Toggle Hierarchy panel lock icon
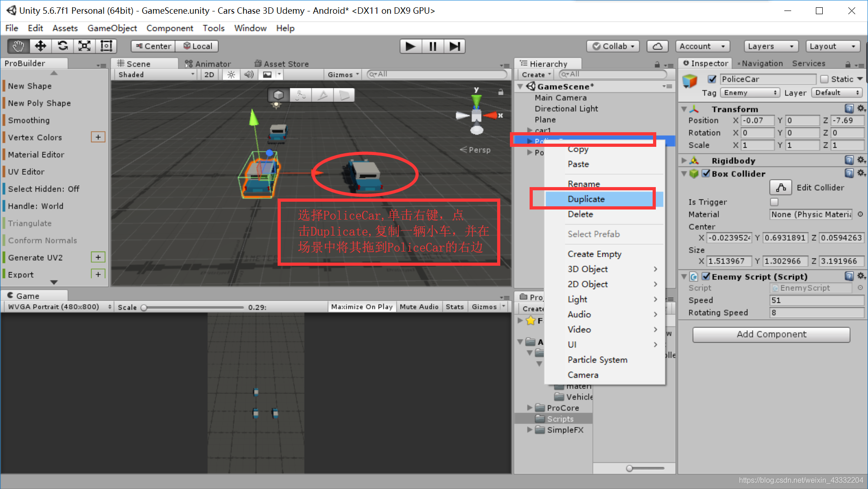 tap(657, 64)
